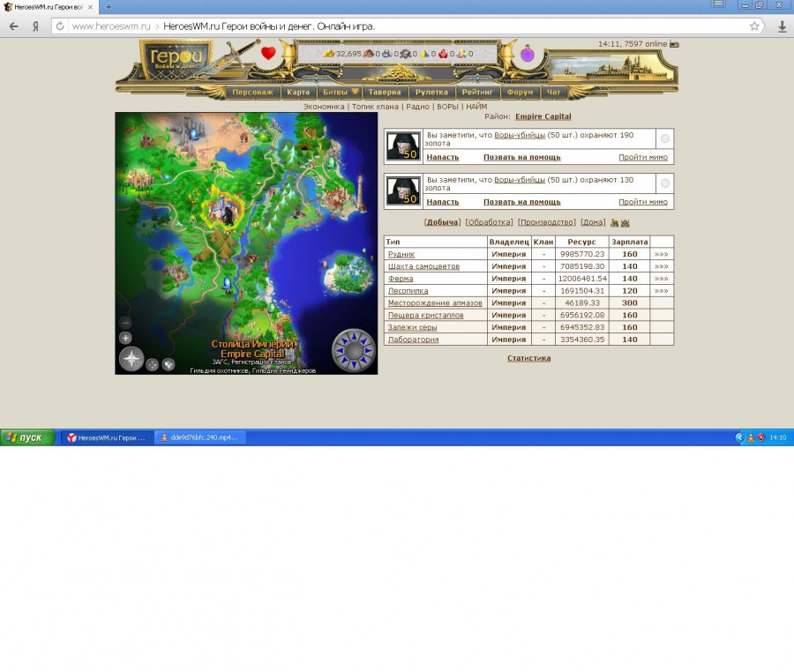Zoom out the map with minus button

click(x=125, y=323)
